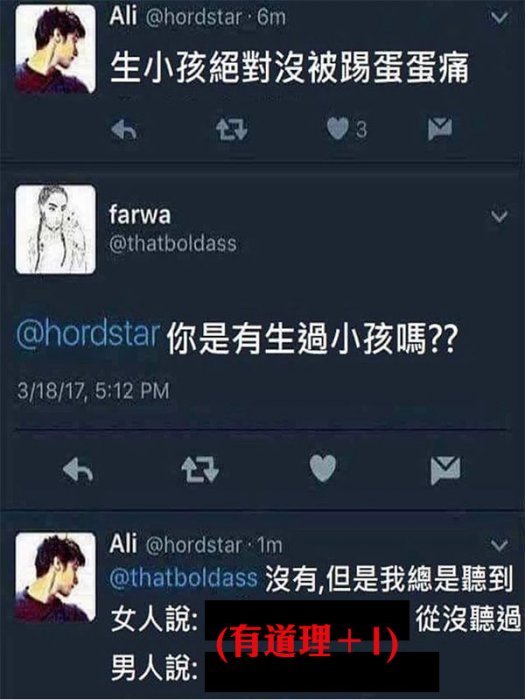Open dropdown arrow on Ali's first tweet
The width and height of the screenshot is (525, 700).
pyautogui.click(x=499, y=18)
